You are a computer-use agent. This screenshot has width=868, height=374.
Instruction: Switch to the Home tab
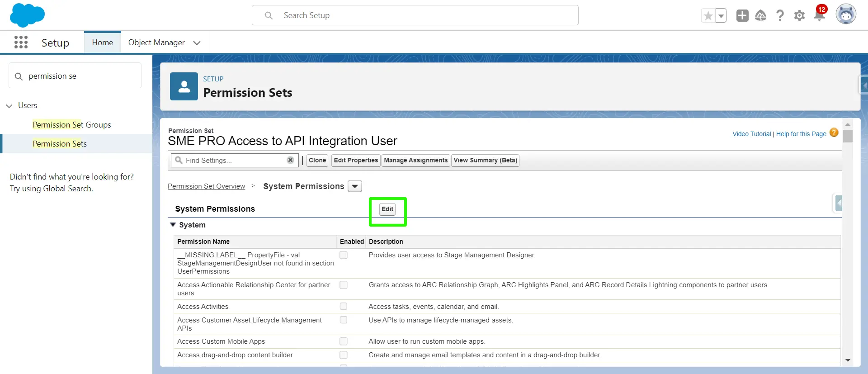(x=103, y=43)
